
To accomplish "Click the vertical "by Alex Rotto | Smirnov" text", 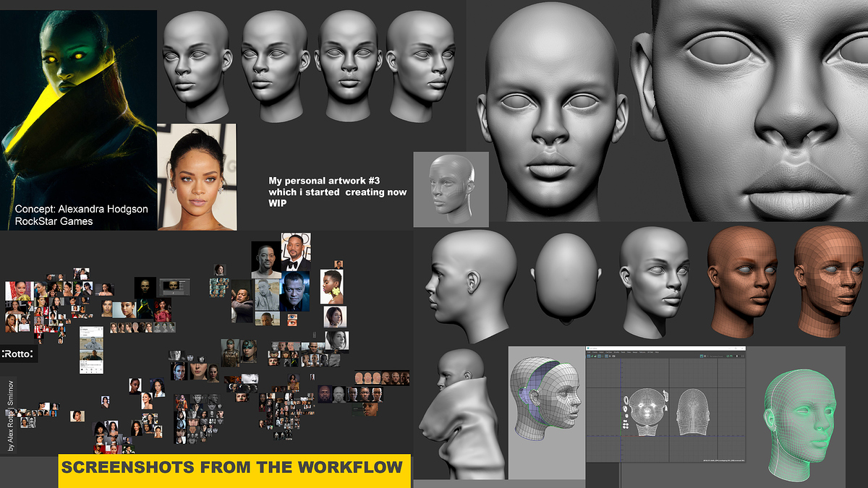I will (11, 416).
